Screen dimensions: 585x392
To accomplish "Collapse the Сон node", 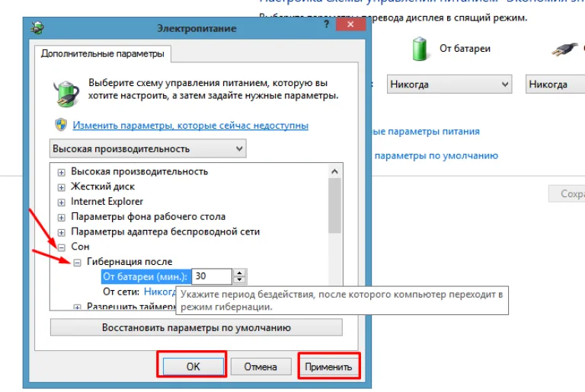I will (x=61, y=247).
